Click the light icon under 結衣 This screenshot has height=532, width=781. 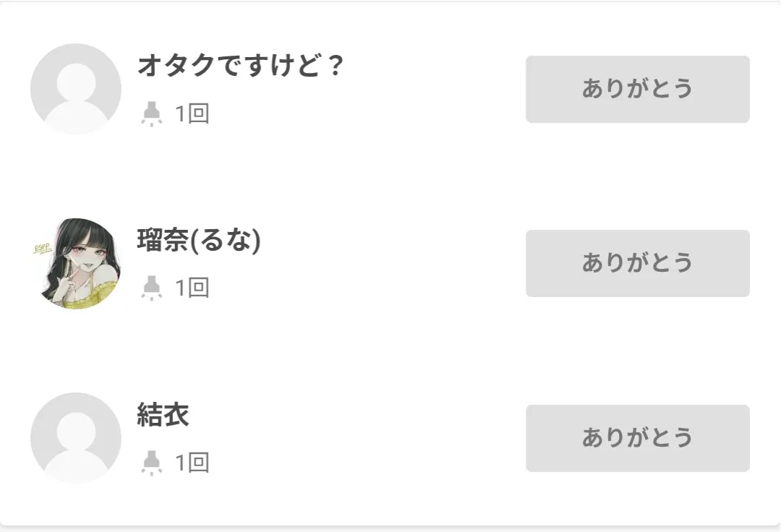[x=151, y=462]
